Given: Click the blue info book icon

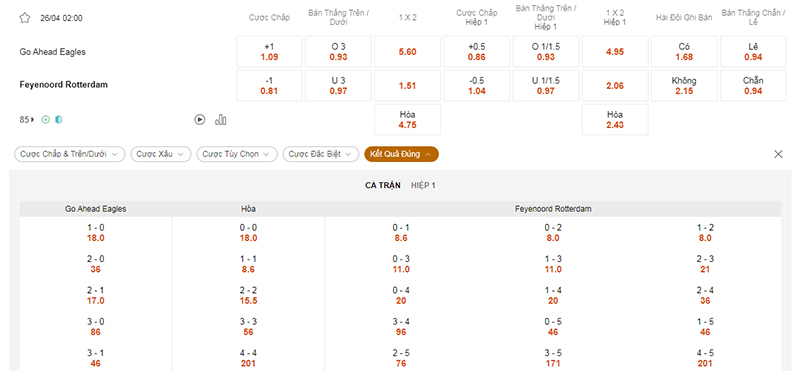Looking at the screenshot, I should tap(59, 120).
